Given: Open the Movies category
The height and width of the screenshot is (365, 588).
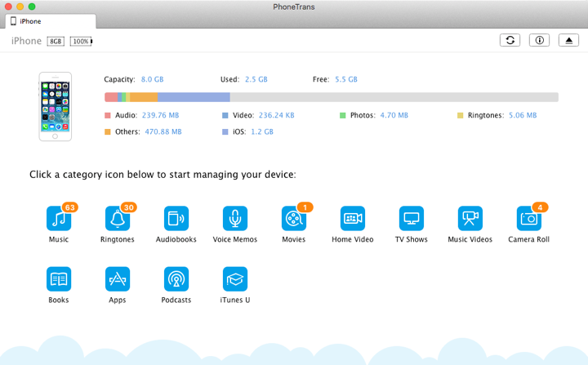Looking at the screenshot, I should [294, 218].
